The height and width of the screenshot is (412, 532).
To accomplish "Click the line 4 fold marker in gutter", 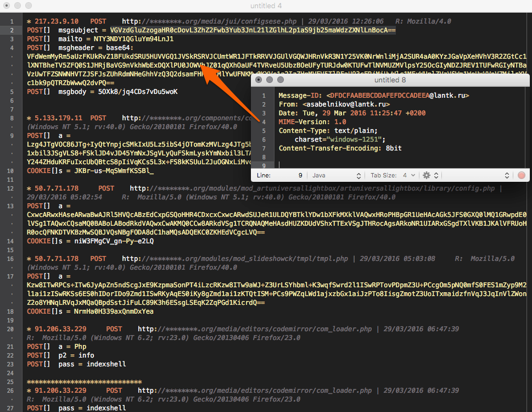I will coord(12,48).
